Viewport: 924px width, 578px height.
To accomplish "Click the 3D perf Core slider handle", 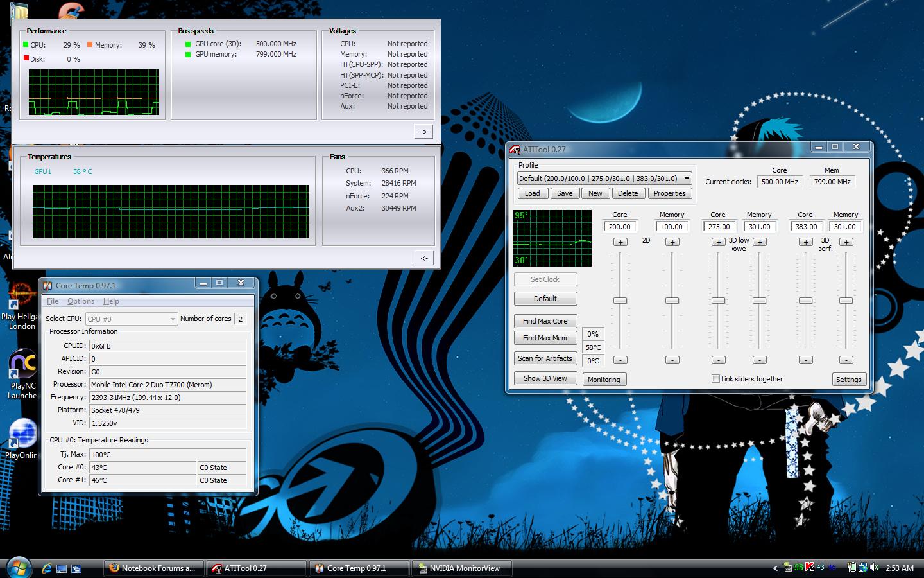I will (x=805, y=301).
